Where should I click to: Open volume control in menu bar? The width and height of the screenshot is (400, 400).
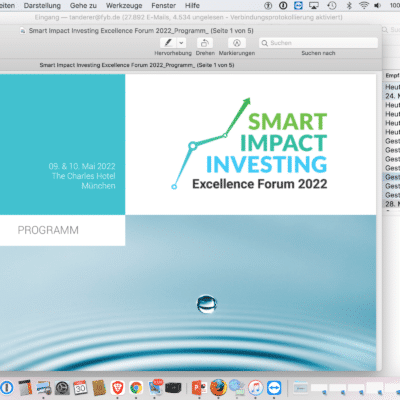(x=378, y=5)
